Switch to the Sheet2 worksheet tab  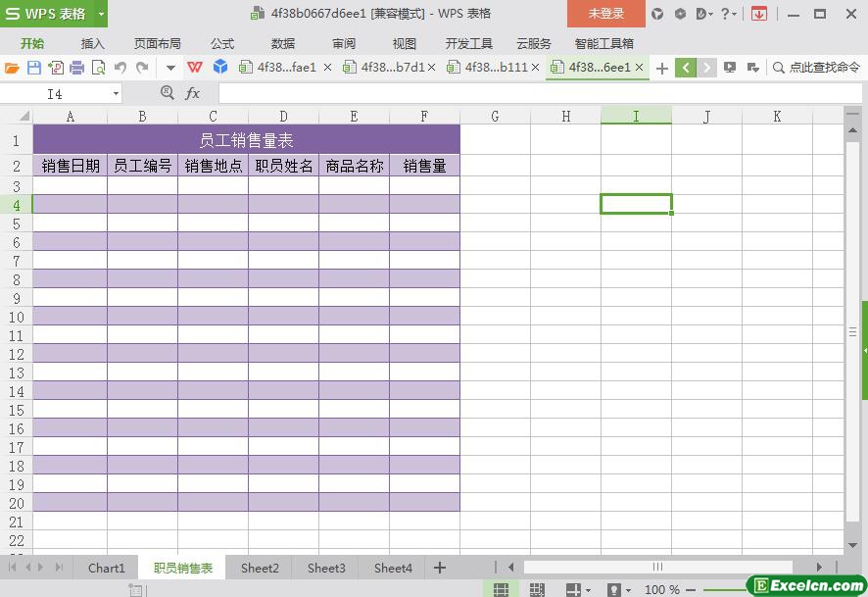click(260, 568)
